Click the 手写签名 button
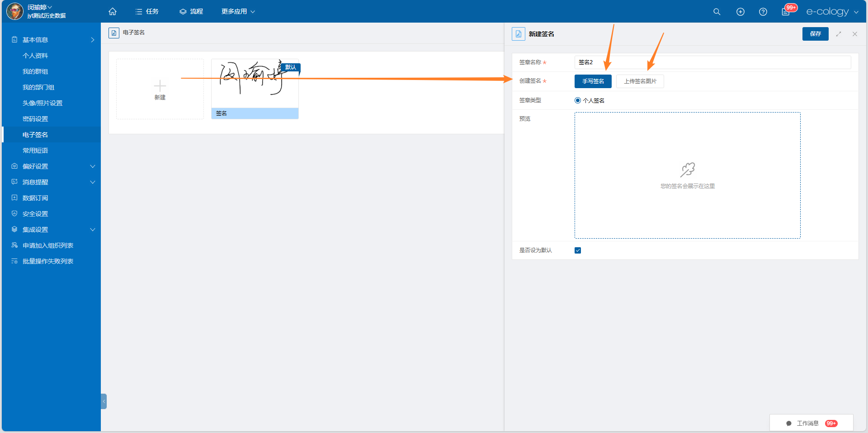 coord(593,81)
